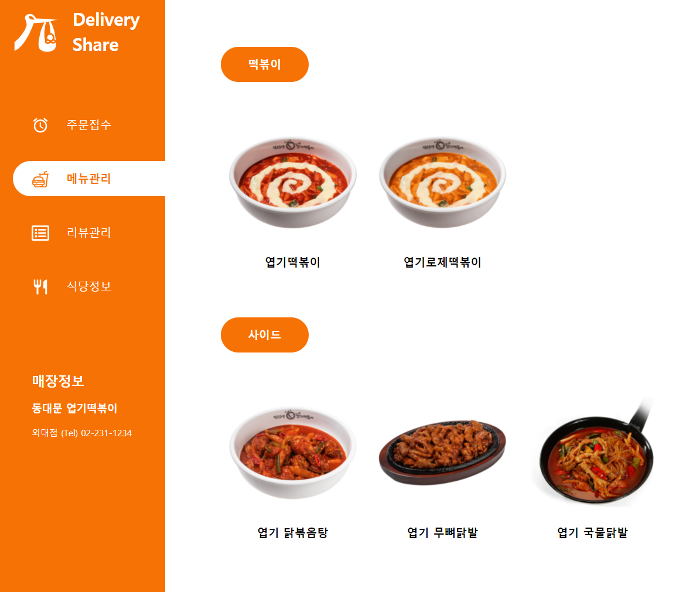Click the alarm clock icon for 주문접수
Viewport: 700px width, 592px height.
(40, 125)
